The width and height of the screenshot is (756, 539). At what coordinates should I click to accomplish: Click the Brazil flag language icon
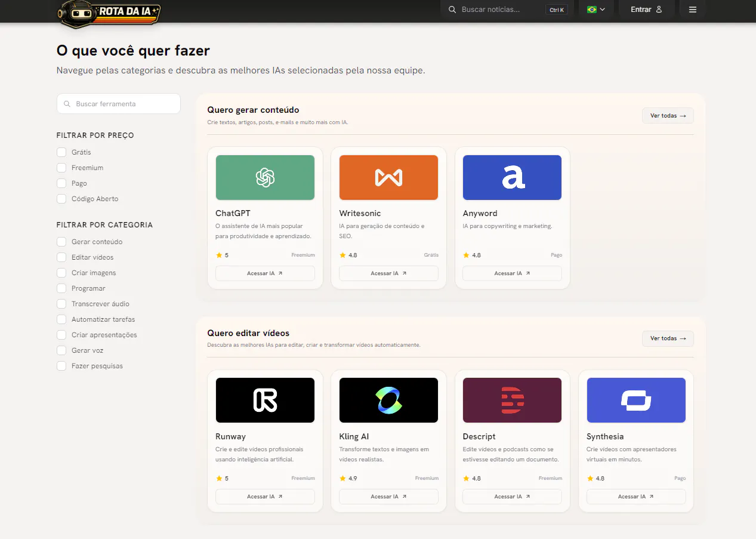click(592, 10)
